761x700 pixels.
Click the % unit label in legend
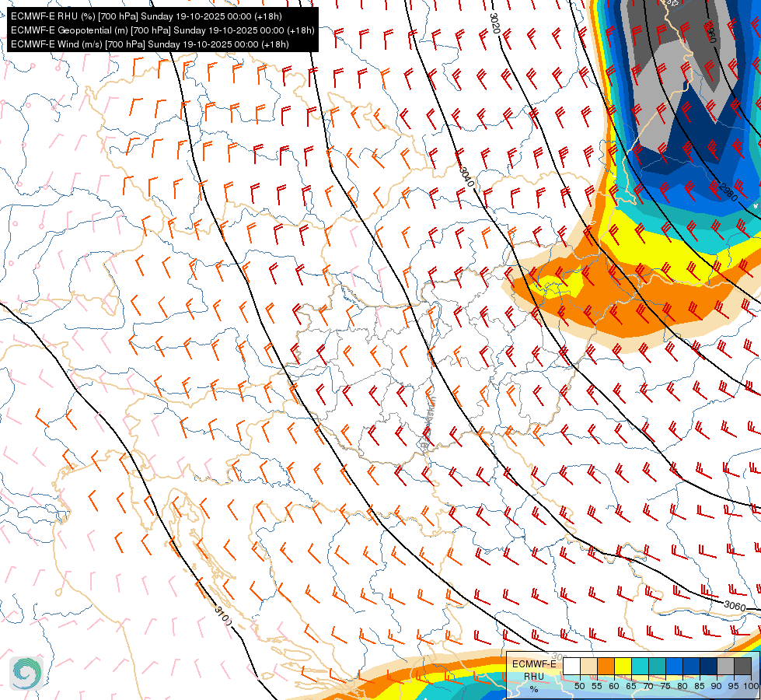coord(534,689)
